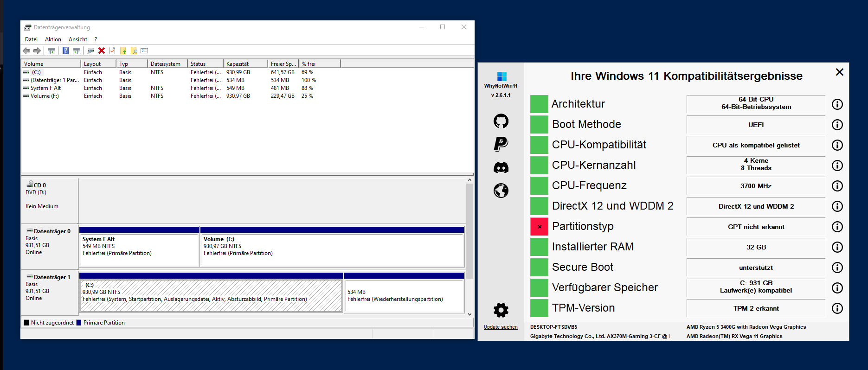Click the green Architektur status square
This screenshot has height=370, width=868.
click(539, 104)
